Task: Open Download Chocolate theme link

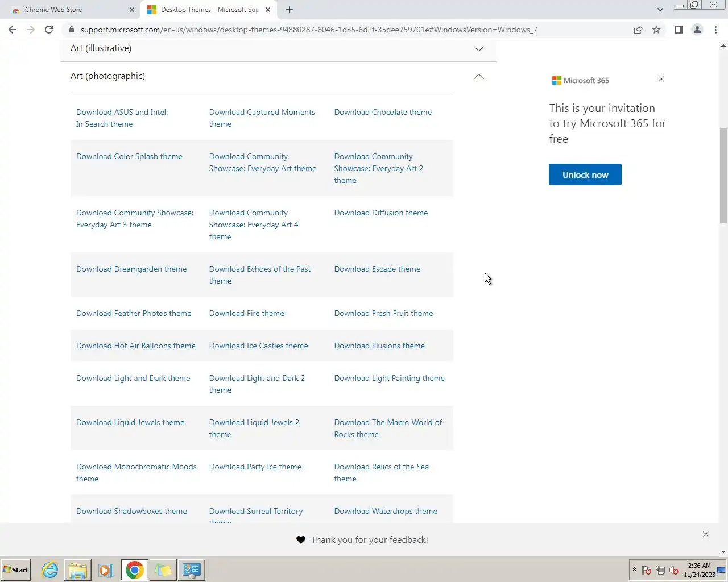Action: click(x=383, y=112)
